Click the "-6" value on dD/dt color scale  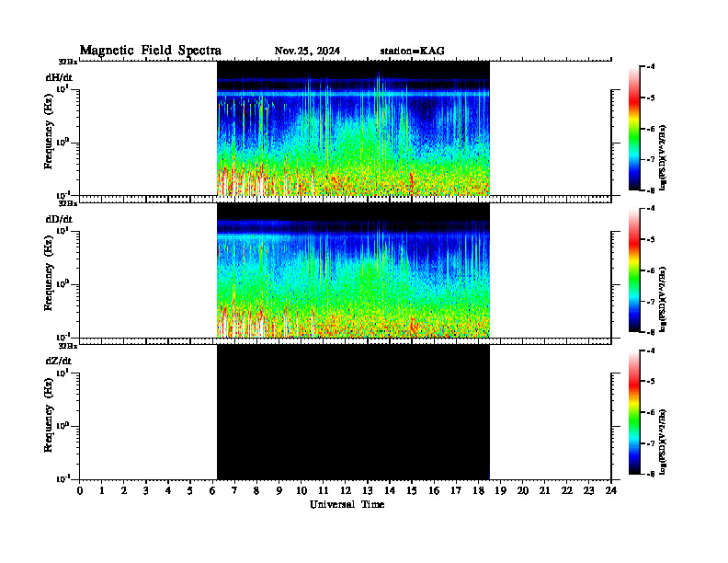coord(651,270)
